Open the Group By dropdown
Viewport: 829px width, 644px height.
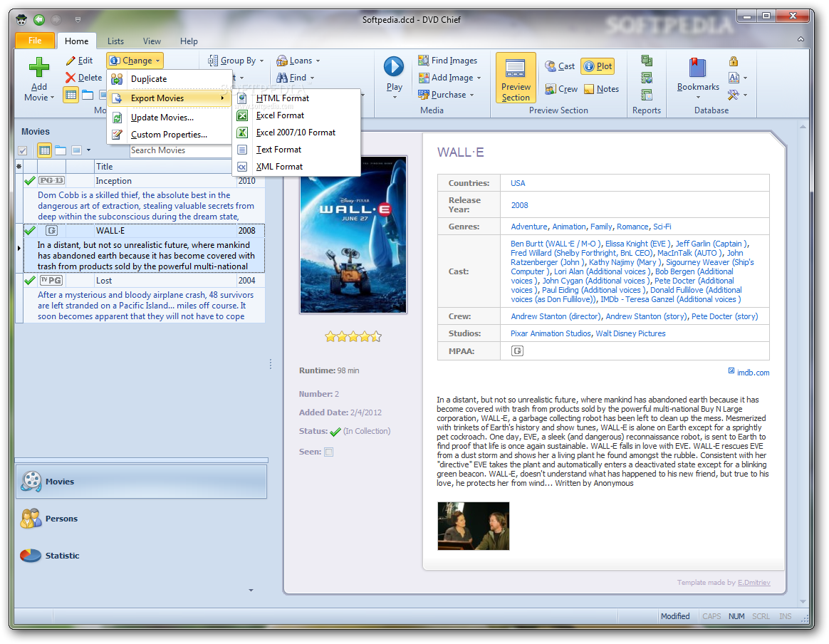(x=236, y=61)
